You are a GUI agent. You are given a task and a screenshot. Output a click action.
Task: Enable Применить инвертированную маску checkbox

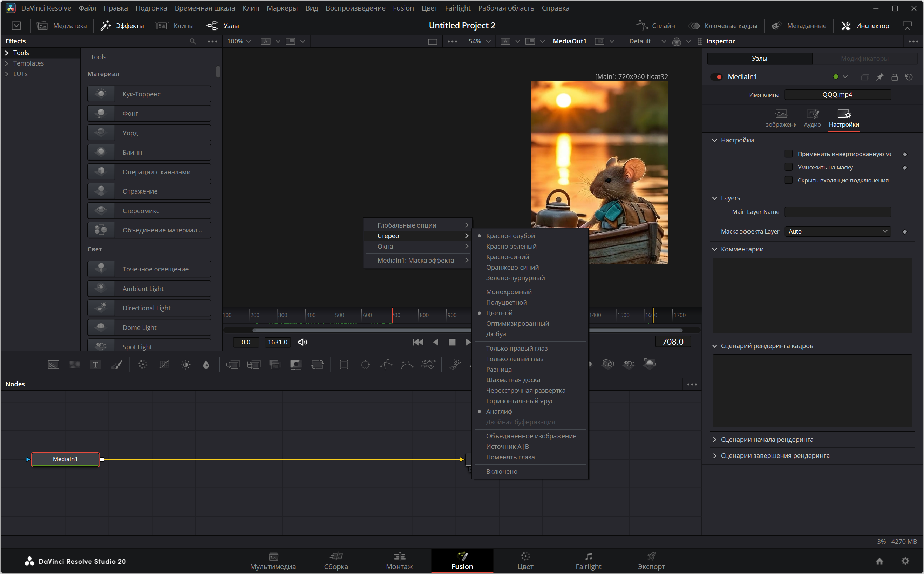[x=789, y=154]
